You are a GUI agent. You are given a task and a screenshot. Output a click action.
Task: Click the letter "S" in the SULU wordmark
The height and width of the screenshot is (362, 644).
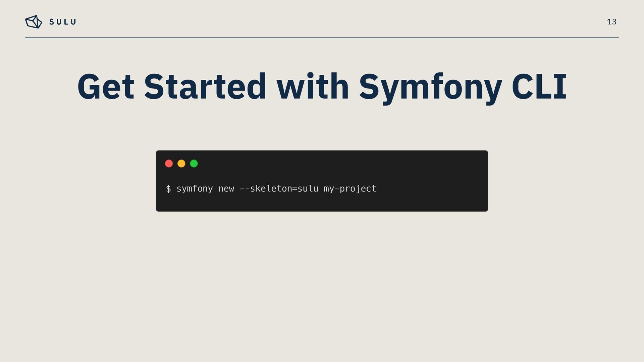click(52, 22)
